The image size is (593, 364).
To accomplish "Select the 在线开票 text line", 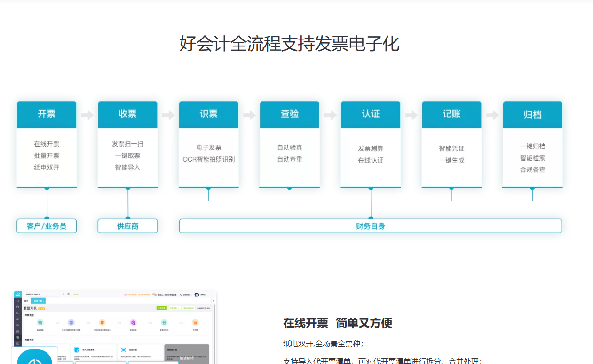I will (47, 144).
